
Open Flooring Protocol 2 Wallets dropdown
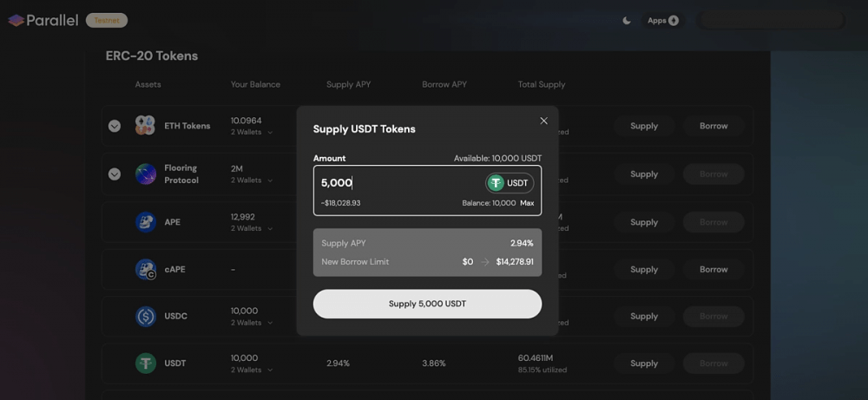click(252, 180)
